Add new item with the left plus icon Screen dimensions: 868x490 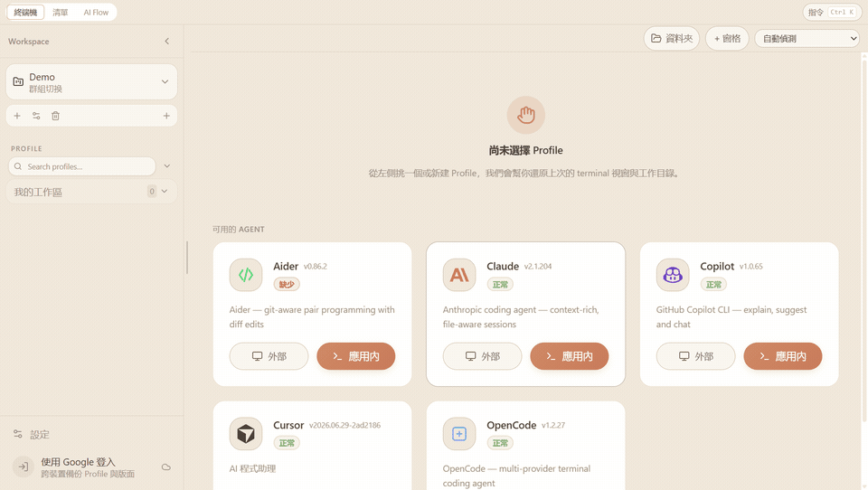pos(17,116)
